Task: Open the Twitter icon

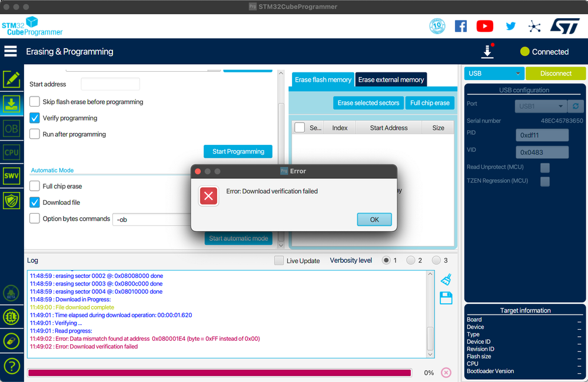Action: (510, 26)
